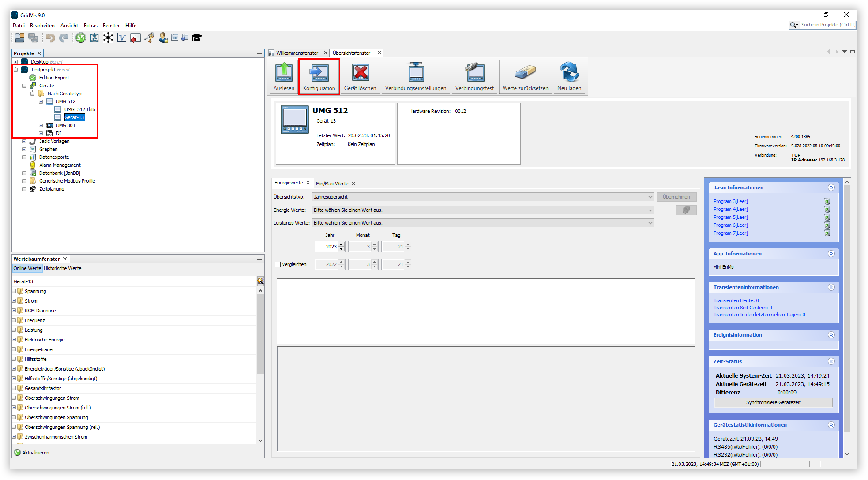Open the Extras menu
Screen dimensions: 868x480
point(90,25)
